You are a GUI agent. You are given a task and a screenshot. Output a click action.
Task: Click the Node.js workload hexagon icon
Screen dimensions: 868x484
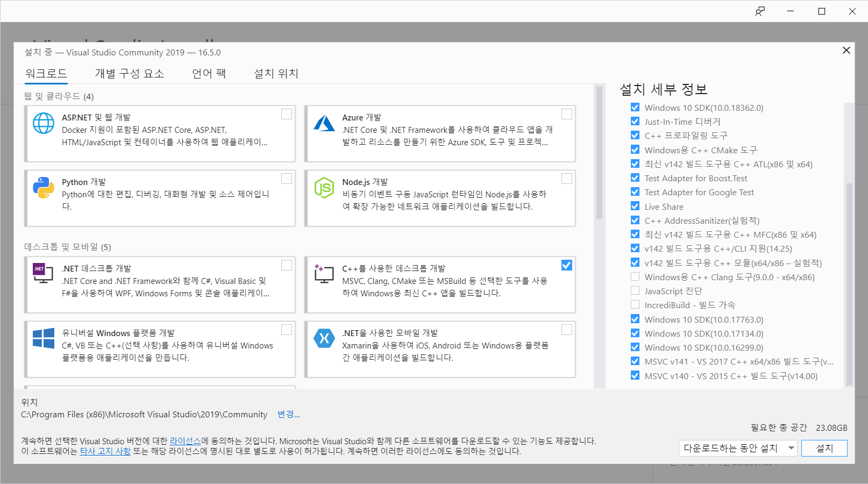(324, 188)
